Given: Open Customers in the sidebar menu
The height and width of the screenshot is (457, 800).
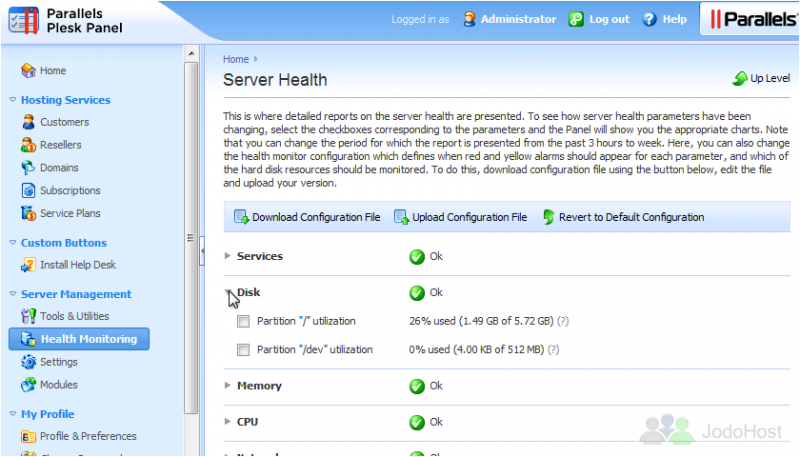Looking at the screenshot, I should [x=64, y=122].
